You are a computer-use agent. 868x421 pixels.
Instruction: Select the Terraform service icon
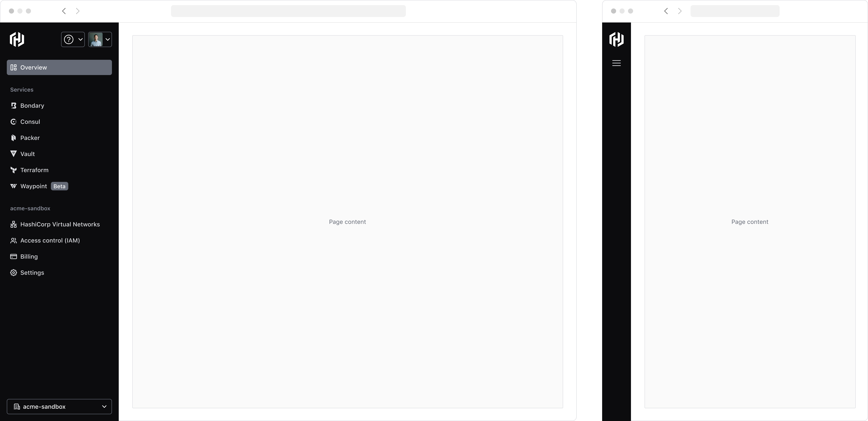pos(13,170)
